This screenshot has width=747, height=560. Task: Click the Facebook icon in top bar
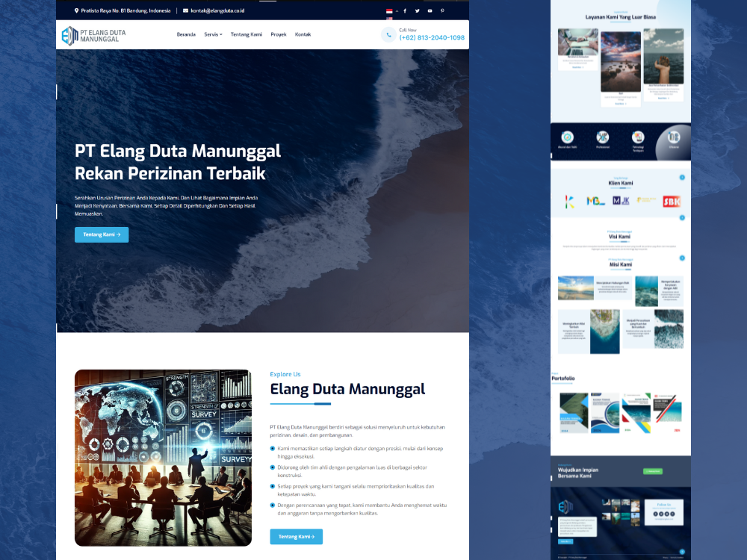click(x=405, y=11)
